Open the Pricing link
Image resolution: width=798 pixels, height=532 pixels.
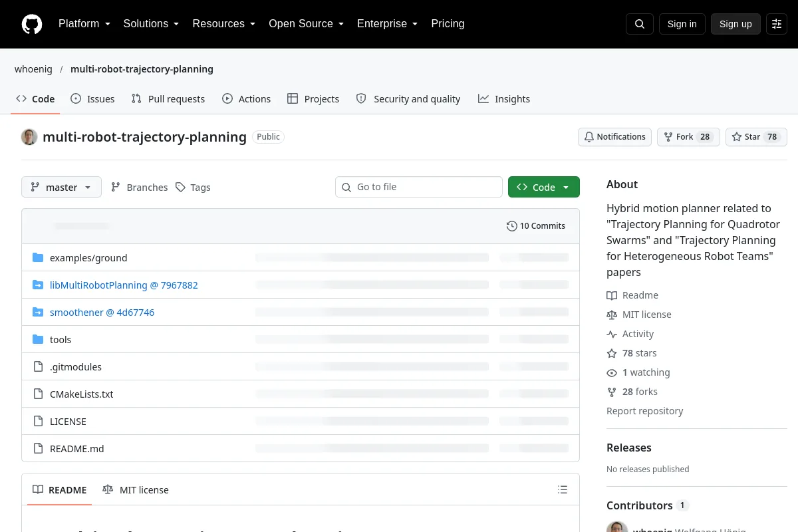[x=448, y=24]
